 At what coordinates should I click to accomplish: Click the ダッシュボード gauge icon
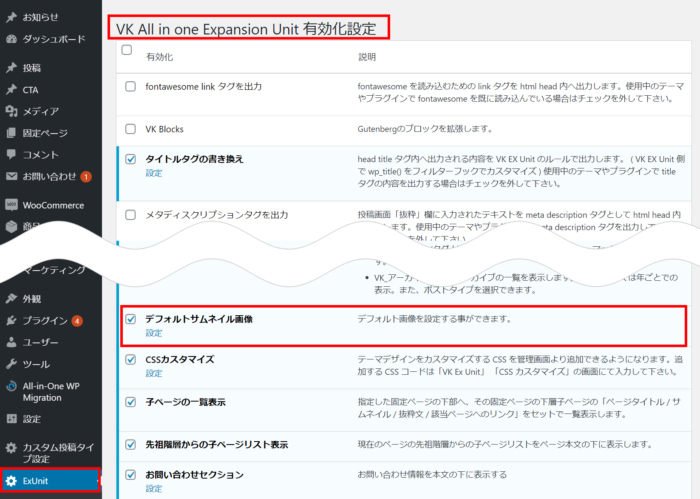pyautogui.click(x=11, y=39)
